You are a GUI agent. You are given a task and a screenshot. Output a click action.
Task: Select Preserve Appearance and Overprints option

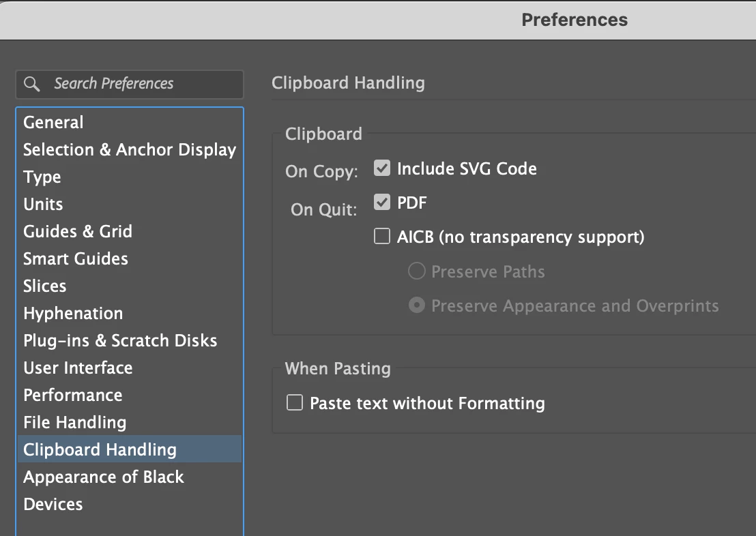416,306
